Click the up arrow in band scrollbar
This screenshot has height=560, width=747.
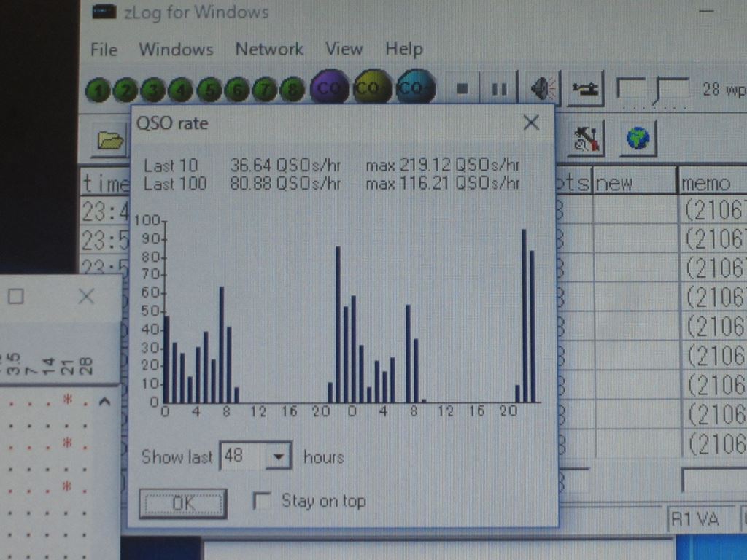[x=105, y=402]
